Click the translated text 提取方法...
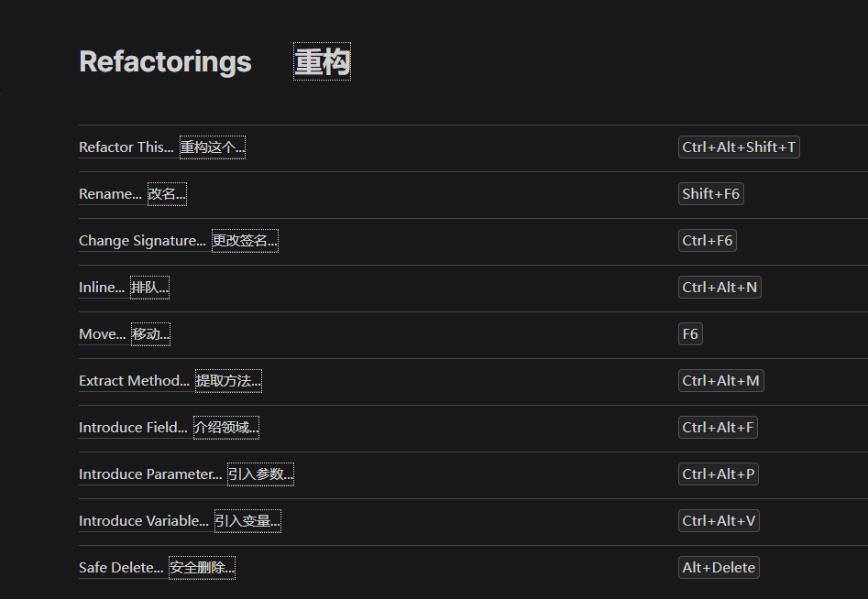Screen dimensions: 868x599 pos(228,381)
